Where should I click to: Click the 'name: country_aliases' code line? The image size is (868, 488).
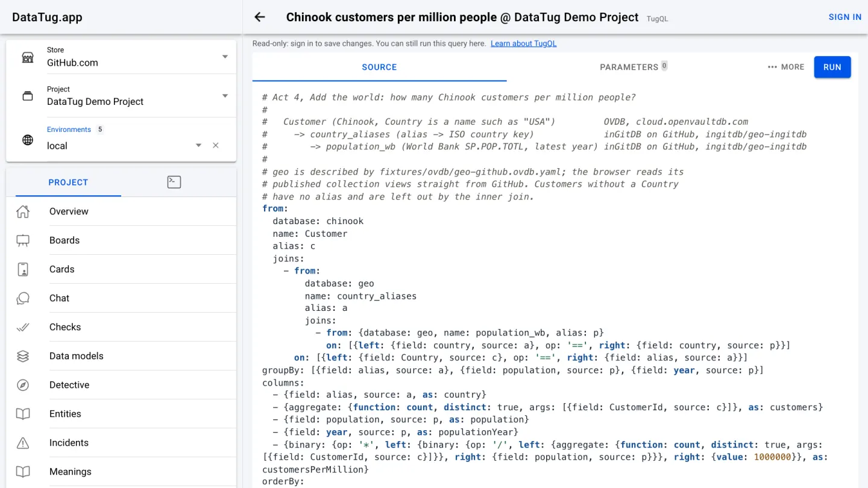[360, 296]
